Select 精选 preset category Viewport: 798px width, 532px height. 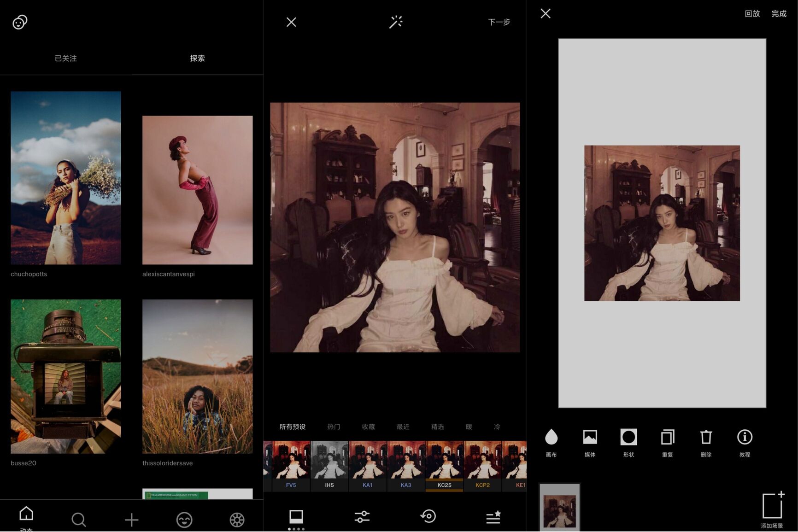[438, 427]
